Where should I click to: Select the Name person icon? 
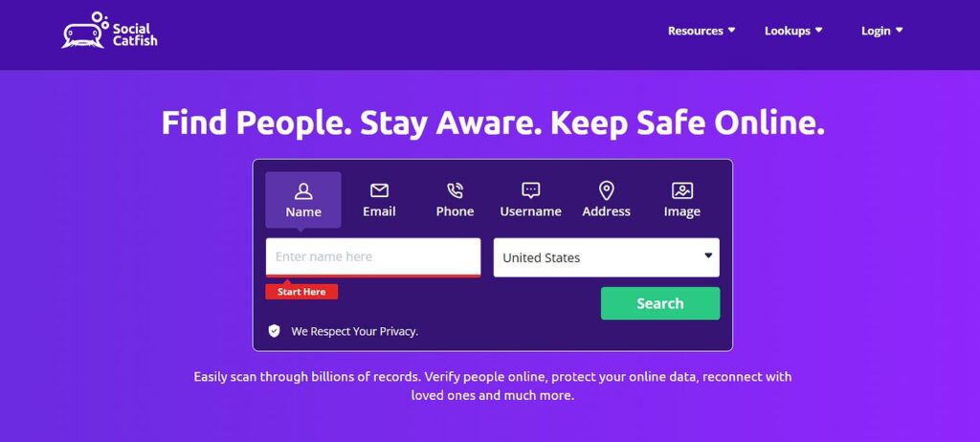(x=303, y=190)
